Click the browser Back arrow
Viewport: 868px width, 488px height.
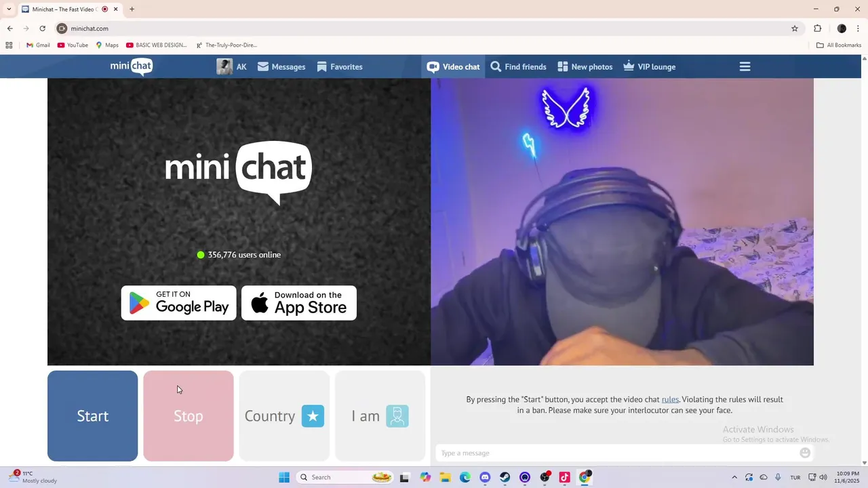pos(9,28)
